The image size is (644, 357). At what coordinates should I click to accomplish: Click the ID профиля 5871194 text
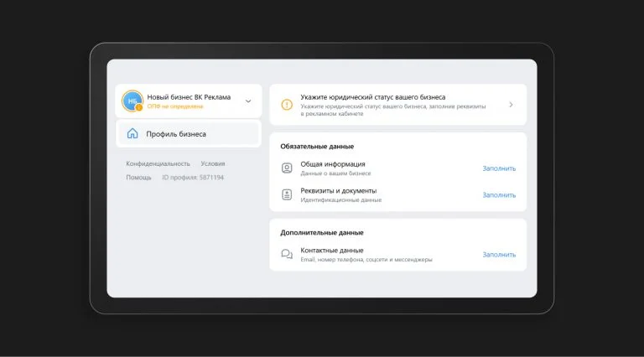point(193,178)
